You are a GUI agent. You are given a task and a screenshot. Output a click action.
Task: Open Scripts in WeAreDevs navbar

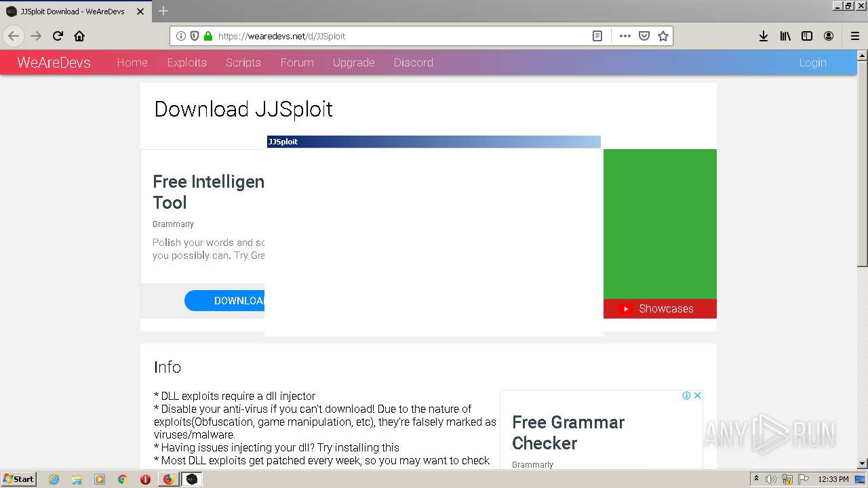click(243, 62)
